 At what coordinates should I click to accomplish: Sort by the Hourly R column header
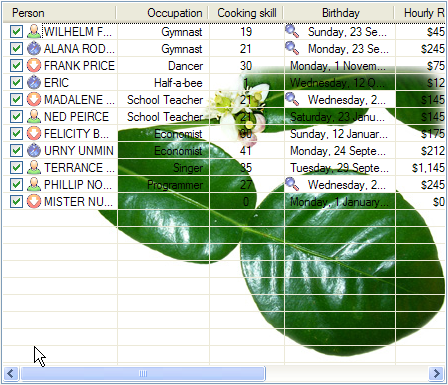420,13
